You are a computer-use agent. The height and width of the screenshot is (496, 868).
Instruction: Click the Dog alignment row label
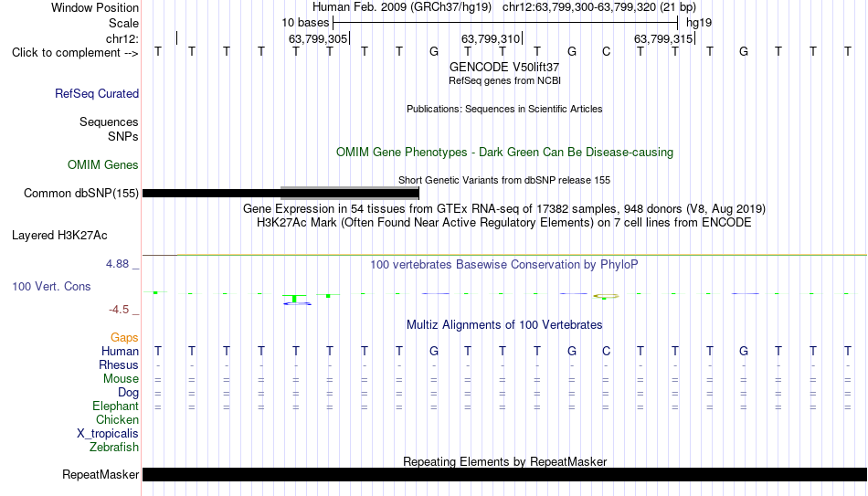(129, 393)
